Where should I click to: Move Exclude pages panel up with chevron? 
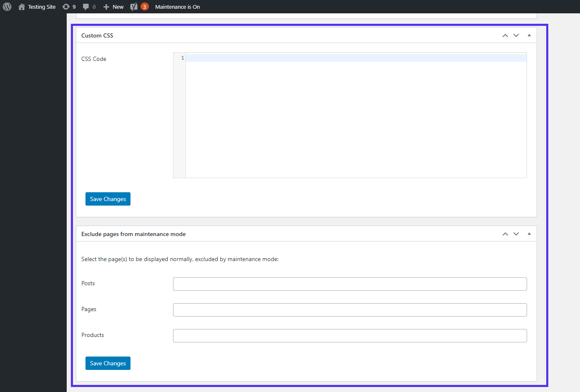point(505,234)
